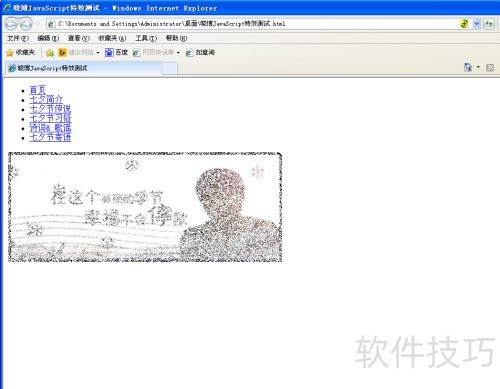Click the dissolving banner image
Image resolution: width=500 pixels, height=389 pixels.
tap(145, 207)
